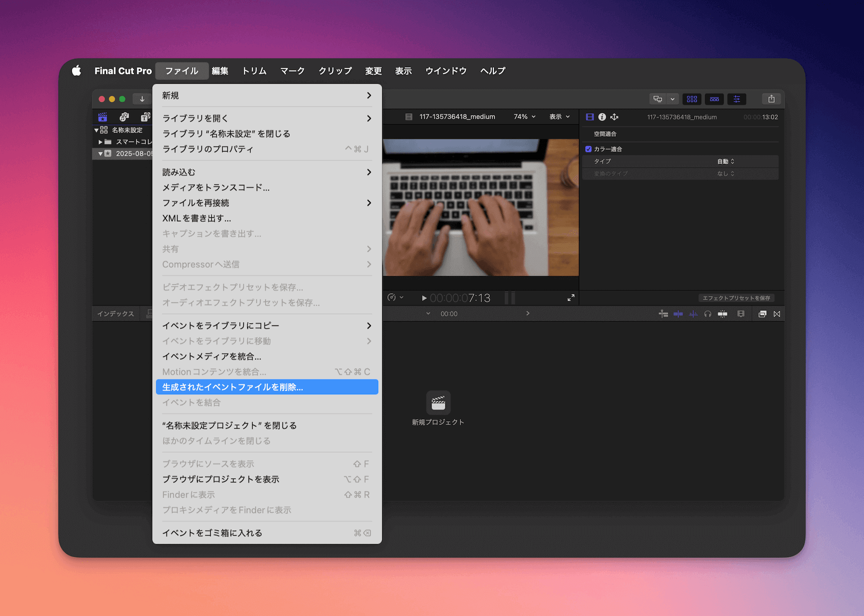This screenshot has height=616, width=864.
Task: Expand the 新規 submenu
Action: (267, 95)
